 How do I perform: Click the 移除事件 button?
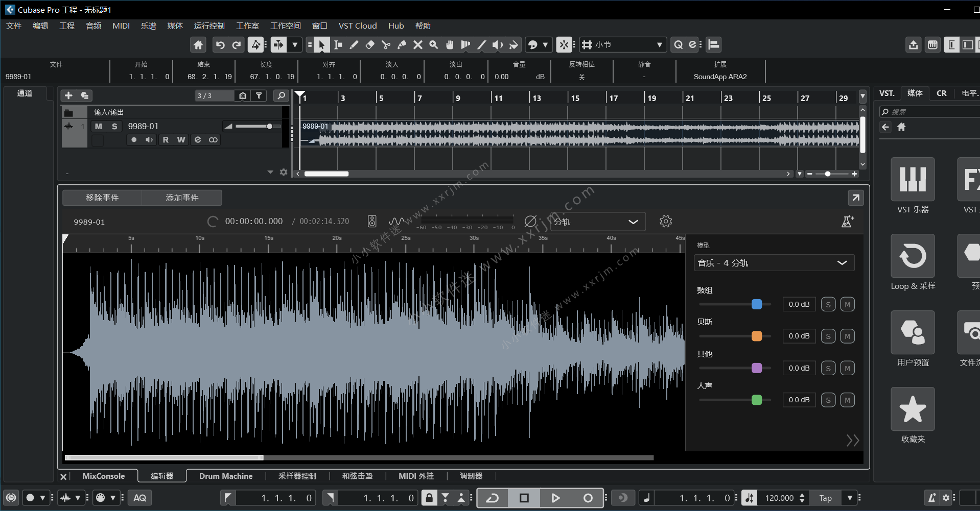pos(102,198)
